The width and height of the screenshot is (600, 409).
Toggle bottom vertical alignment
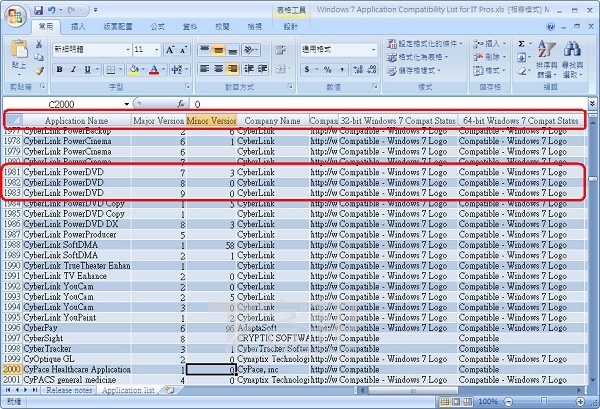tap(232, 50)
